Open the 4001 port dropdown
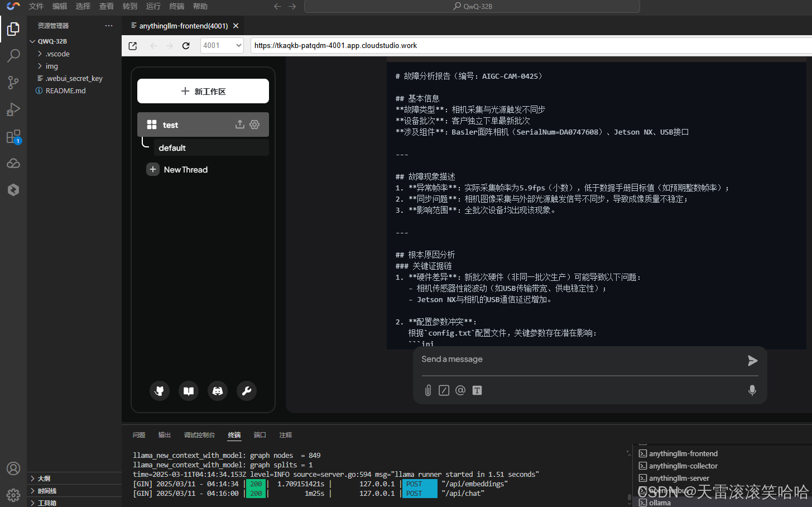Screen dimensions: 812x507 click(222, 46)
